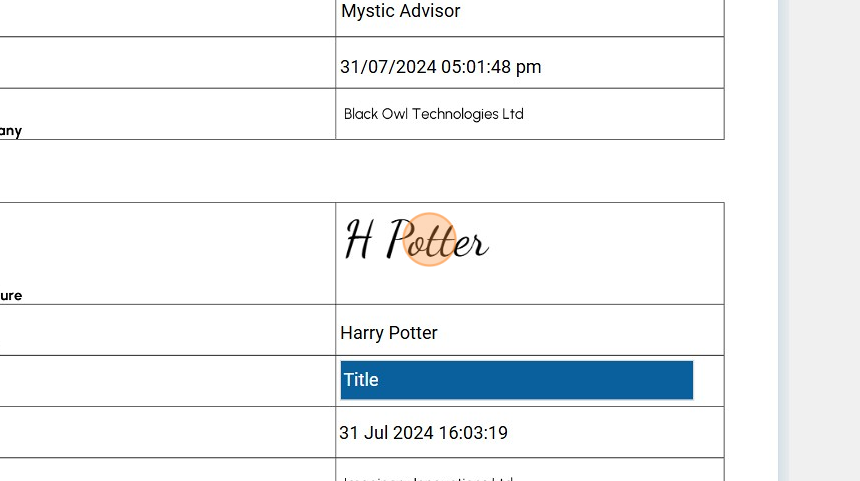Image resolution: width=860 pixels, height=481 pixels.
Task: Click the Mystic Advisor text cell
Action: click(x=400, y=12)
